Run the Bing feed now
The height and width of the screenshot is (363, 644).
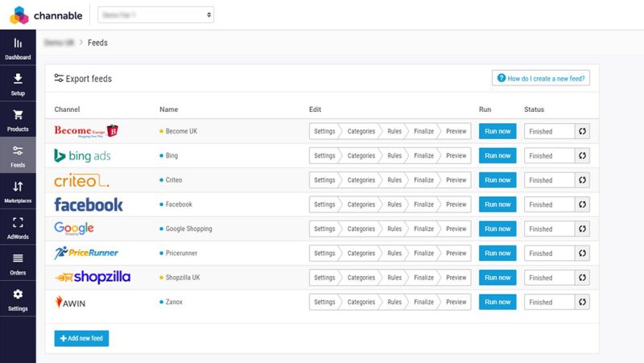click(497, 155)
